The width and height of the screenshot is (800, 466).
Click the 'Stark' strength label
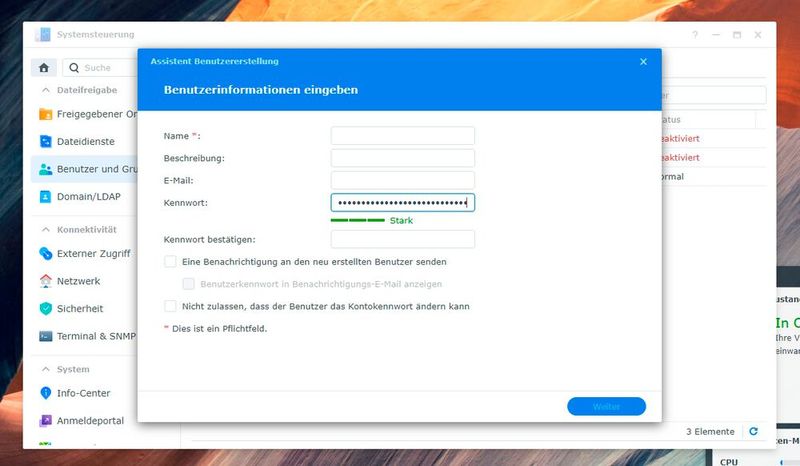point(402,220)
